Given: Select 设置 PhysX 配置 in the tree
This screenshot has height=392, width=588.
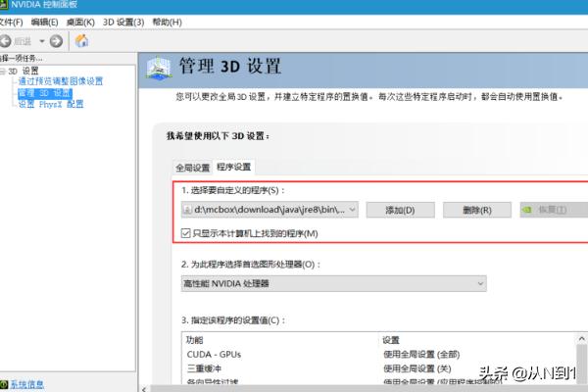Looking at the screenshot, I should coord(51,104).
